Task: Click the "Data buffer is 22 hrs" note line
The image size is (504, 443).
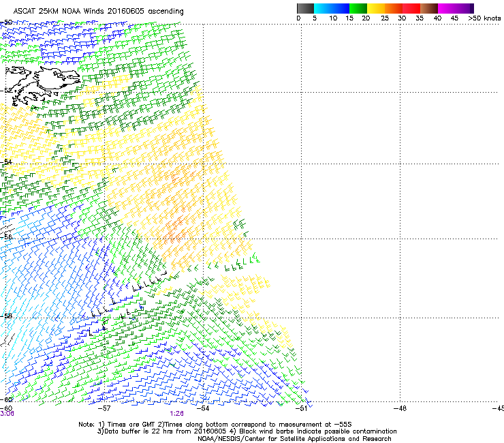Action: click(x=247, y=431)
